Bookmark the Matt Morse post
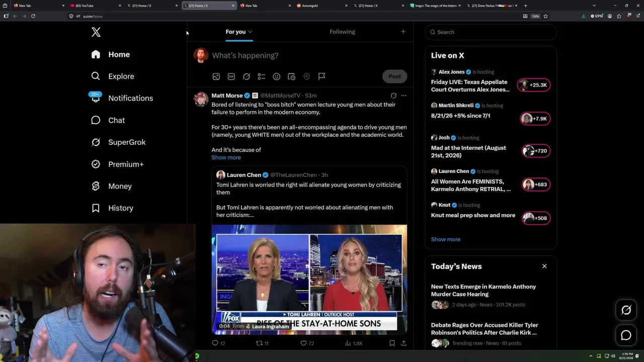This screenshot has height=362, width=644. (392, 343)
